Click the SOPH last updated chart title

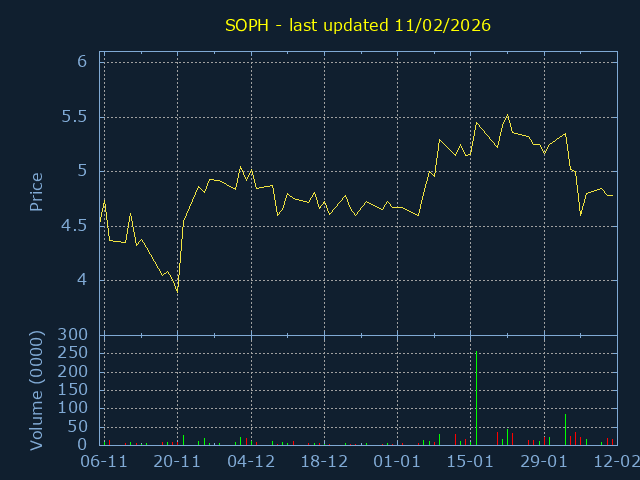(355, 24)
